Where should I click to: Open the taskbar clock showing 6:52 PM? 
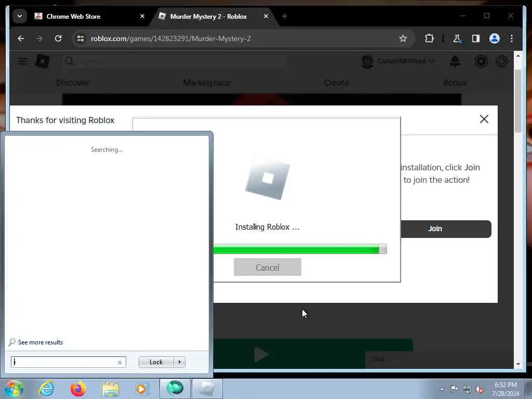(506, 389)
